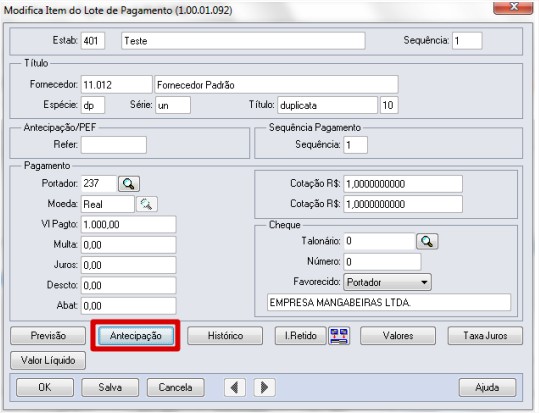539x413 pixels.
Task: Focus the Espécie field
Action: pyautogui.click(x=93, y=105)
